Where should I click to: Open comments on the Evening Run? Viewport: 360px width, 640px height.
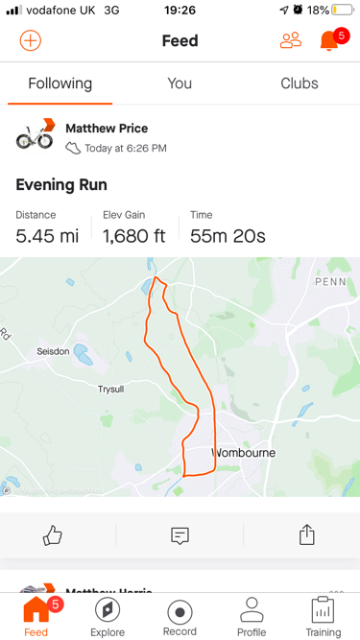(x=180, y=535)
